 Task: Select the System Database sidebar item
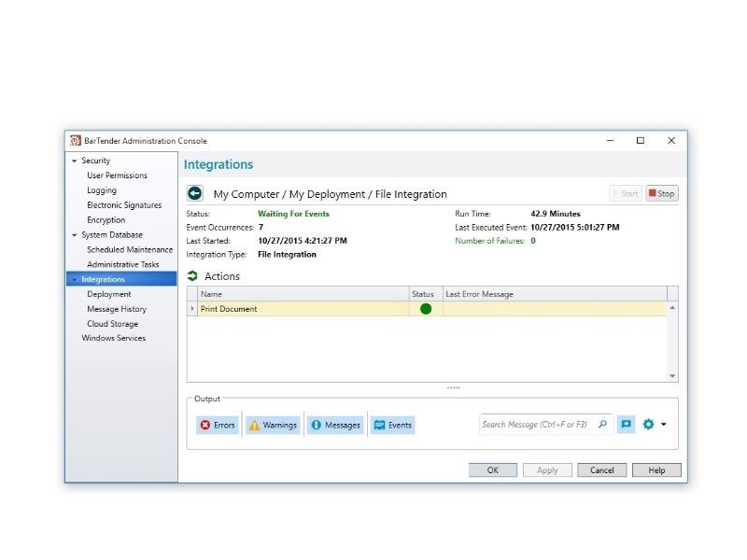(112, 235)
